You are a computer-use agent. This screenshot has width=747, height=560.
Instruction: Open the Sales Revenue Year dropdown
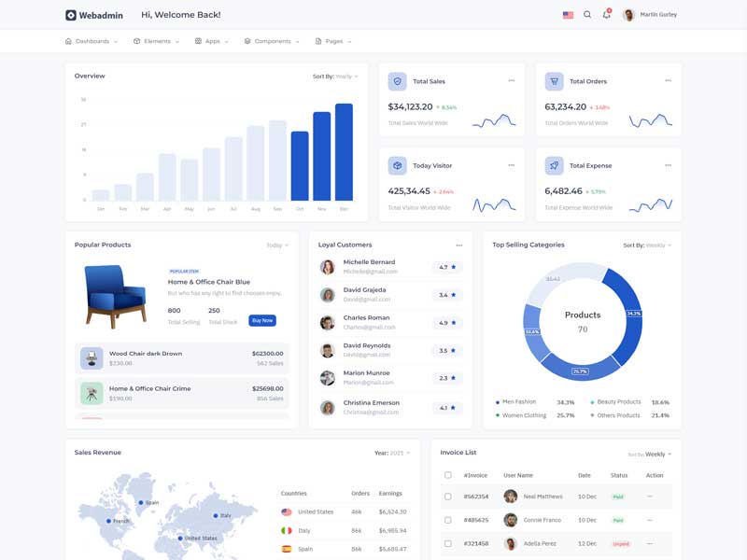pos(392,453)
